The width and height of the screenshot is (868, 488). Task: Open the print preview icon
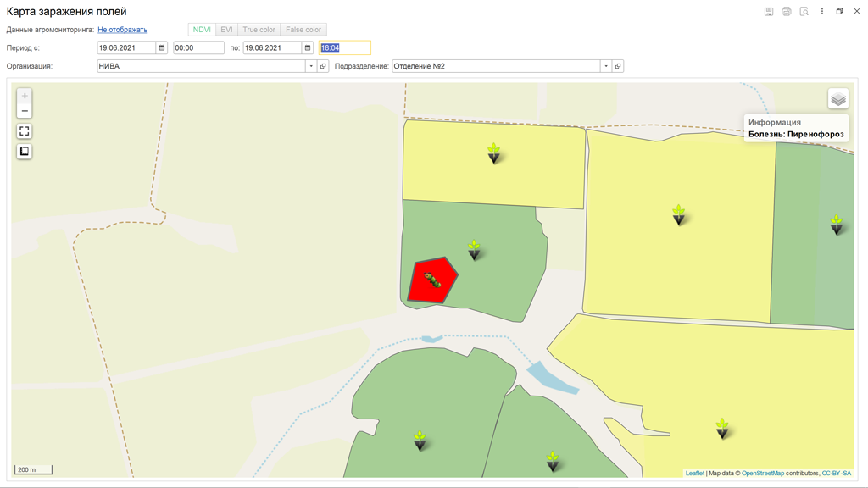coord(804,12)
